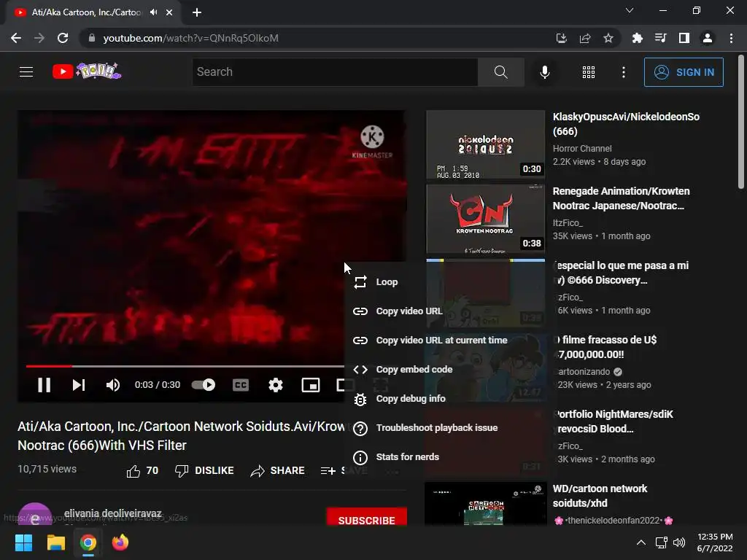Toggle closed captions CC button
The width and height of the screenshot is (747, 560).
tap(241, 385)
